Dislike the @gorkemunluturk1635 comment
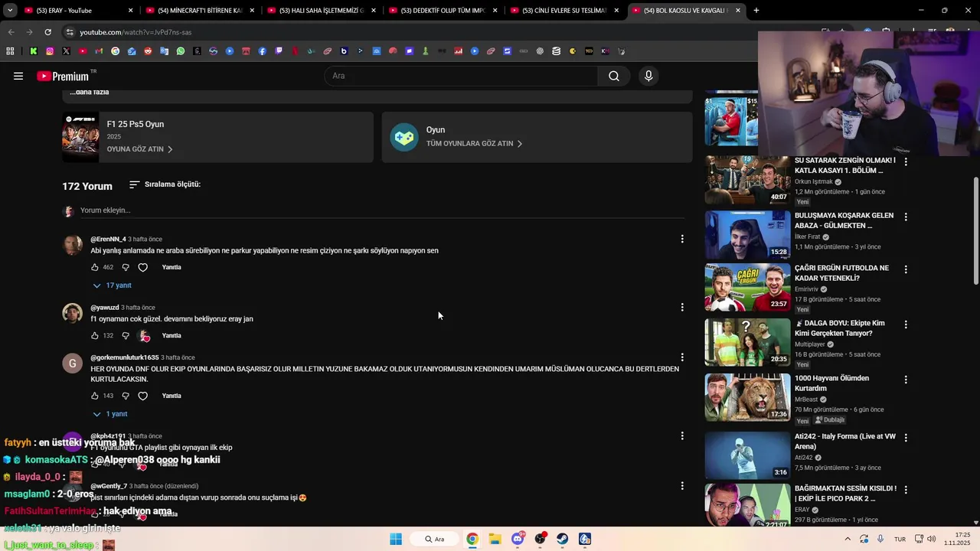Screen dimensions: 980x551 pos(126,396)
